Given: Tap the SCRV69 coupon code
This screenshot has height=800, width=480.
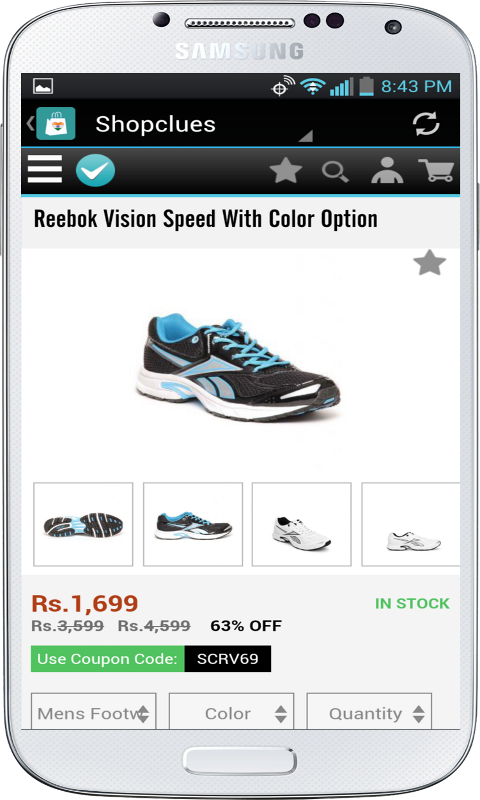Looking at the screenshot, I should click(x=228, y=659).
